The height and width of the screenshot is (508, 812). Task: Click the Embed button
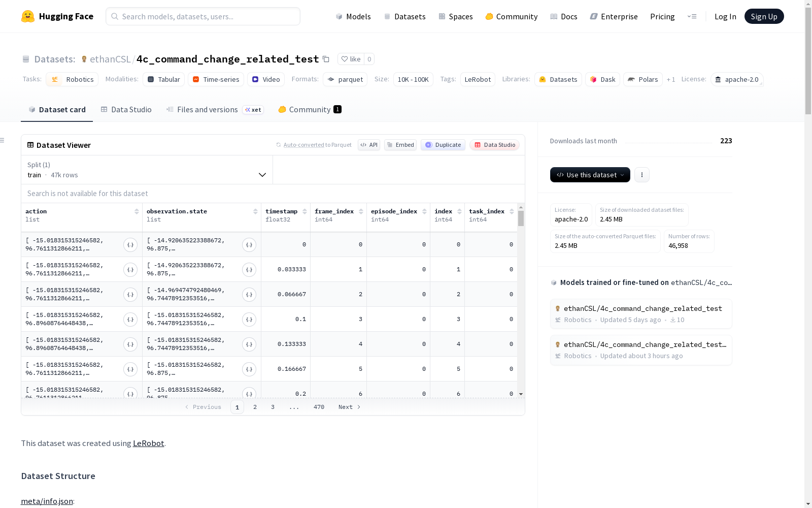point(400,145)
